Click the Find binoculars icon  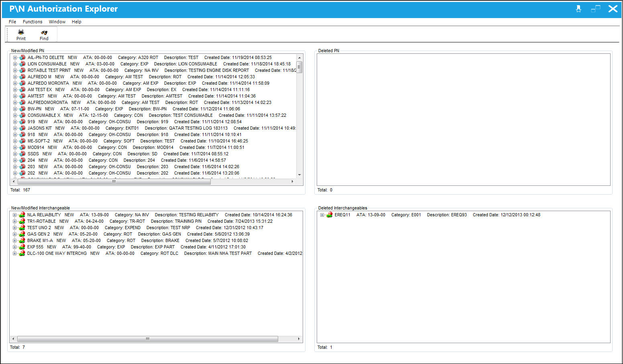[44, 32]
